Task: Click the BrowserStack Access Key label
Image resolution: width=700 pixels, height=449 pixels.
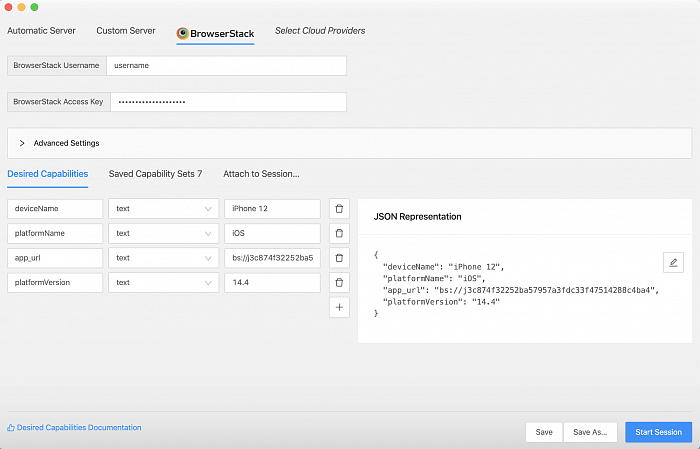Action: 58,102
